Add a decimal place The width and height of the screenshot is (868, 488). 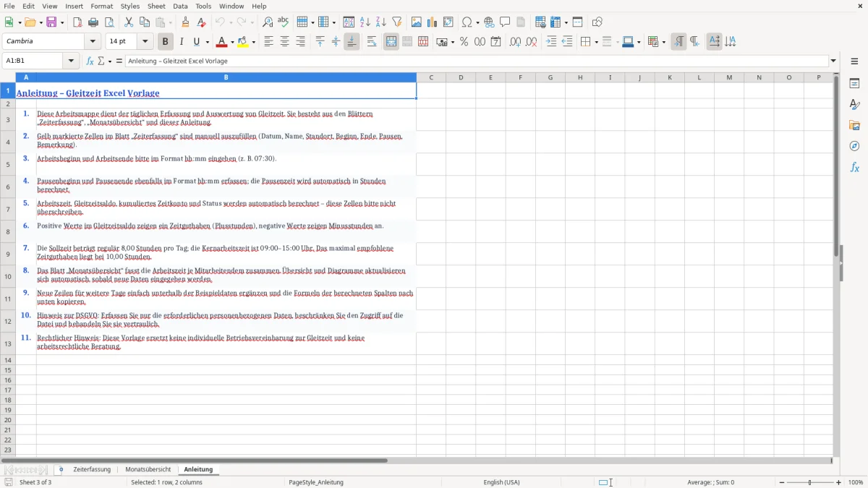(x=515, y=42)
